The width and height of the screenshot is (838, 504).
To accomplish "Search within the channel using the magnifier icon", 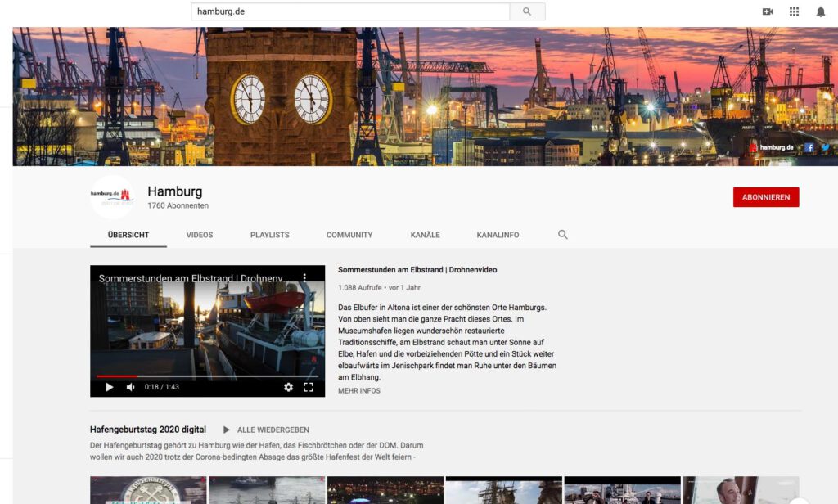I will [x=563, y=235].
